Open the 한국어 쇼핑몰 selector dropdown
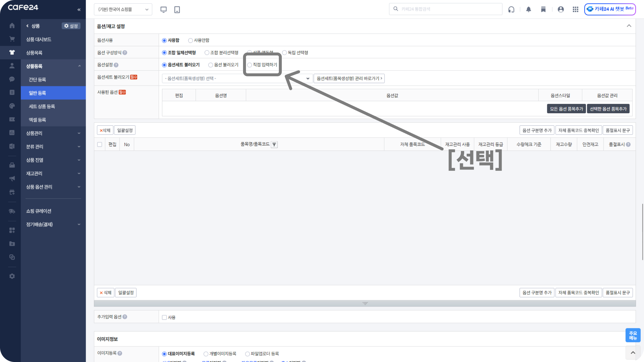644x362 pixels. 123,9
